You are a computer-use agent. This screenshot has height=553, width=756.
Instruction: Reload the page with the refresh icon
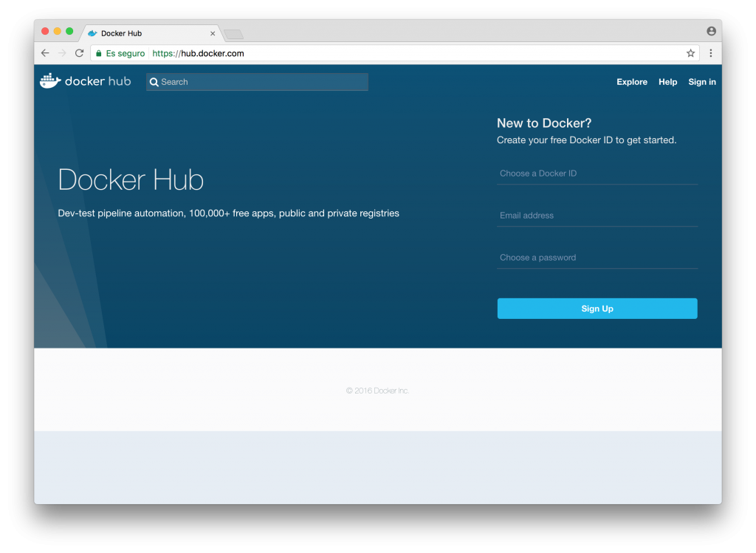80,53
